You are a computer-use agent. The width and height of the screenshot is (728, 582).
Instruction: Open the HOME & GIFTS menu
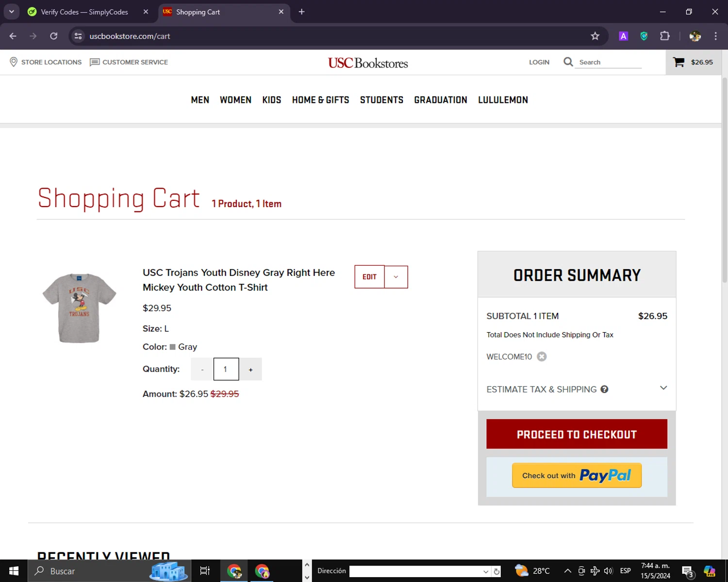[320, 100]
